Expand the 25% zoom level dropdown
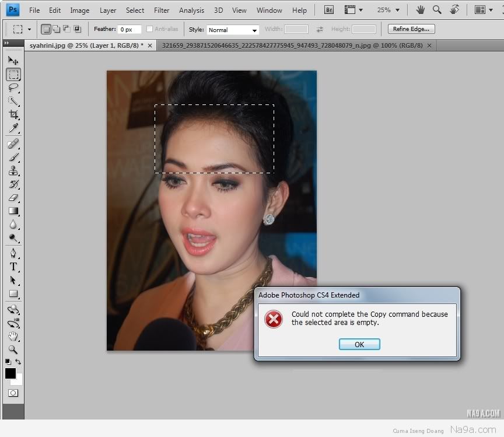This screenshot has width=504, height=437. click(388, 10)
